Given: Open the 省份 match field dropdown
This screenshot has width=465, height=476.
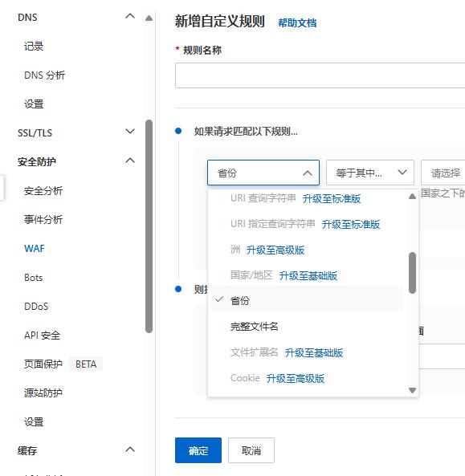Looking at the screenshot, I should 263,173.
